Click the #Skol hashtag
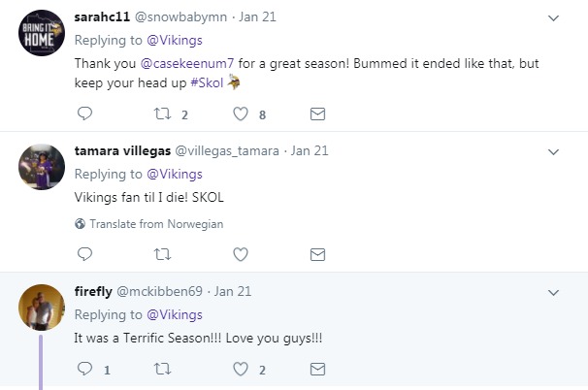Image resolution: width=588 pixels, height=390 pixels. coord(205,82)
